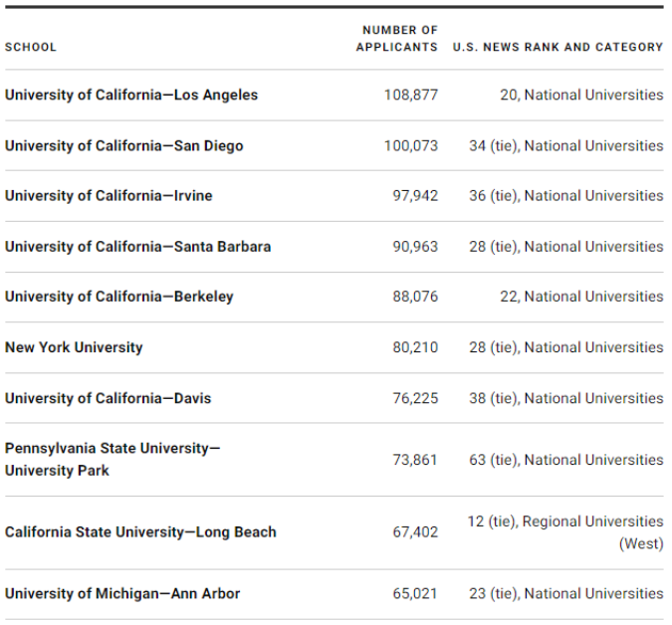Open University of California—Santa Barbara entry
This screenshot has width=672, height=625.
click(137, 247)
